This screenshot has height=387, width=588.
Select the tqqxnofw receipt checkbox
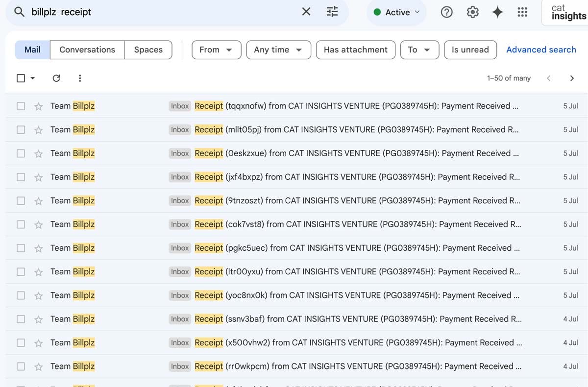[x=21, y=106]
